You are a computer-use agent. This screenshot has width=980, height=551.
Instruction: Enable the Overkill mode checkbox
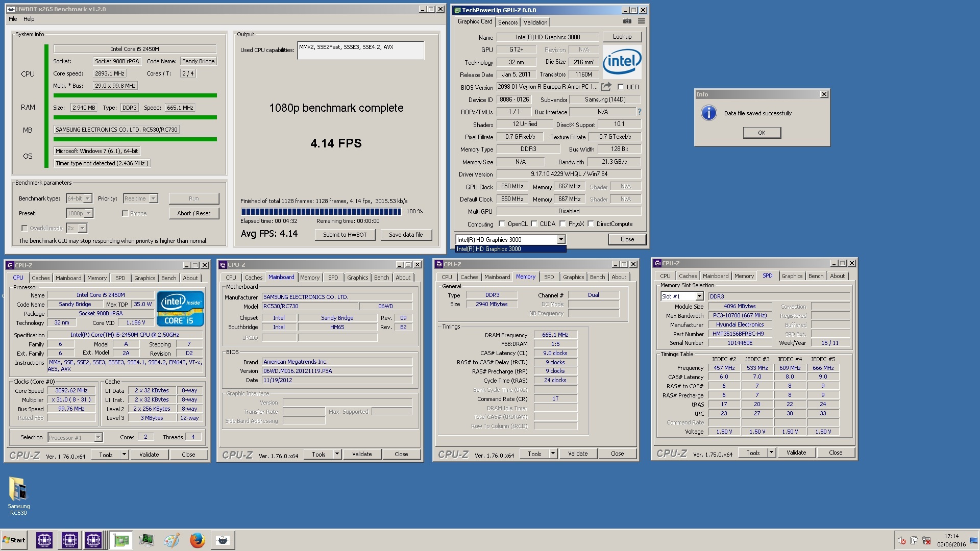(24, 228)
